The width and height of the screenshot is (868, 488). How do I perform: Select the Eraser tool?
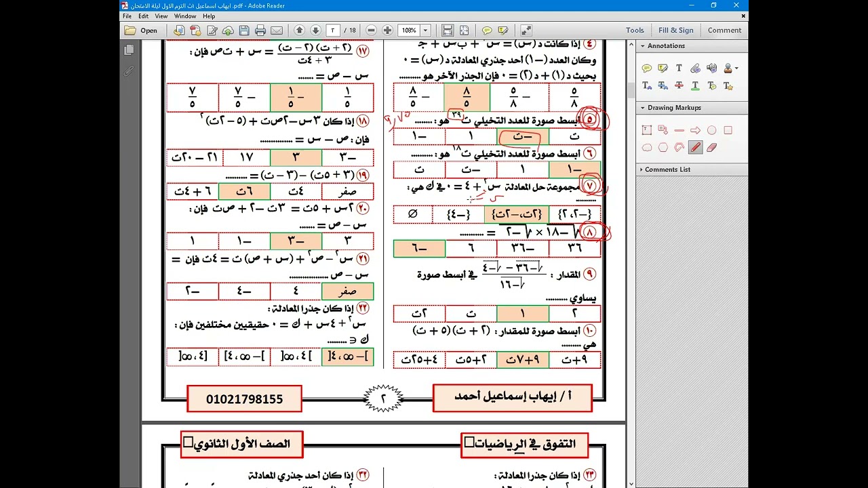click(x=711, y=147)
